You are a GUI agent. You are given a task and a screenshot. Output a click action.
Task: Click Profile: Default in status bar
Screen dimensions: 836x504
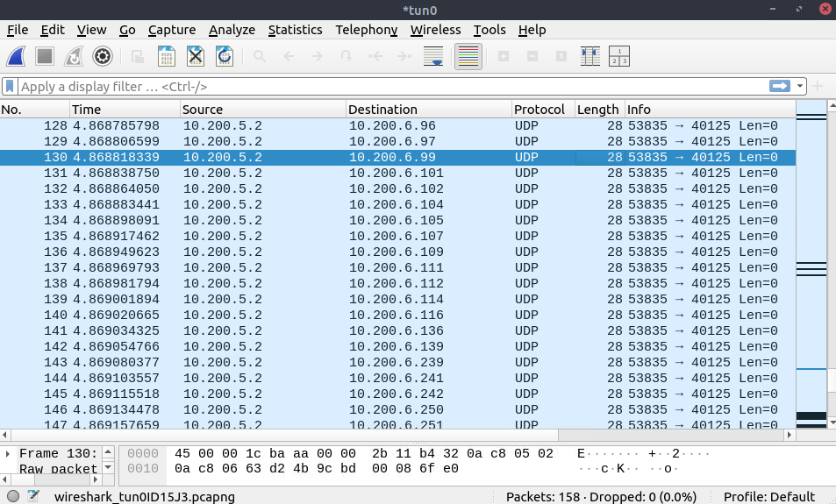[768, 496]
